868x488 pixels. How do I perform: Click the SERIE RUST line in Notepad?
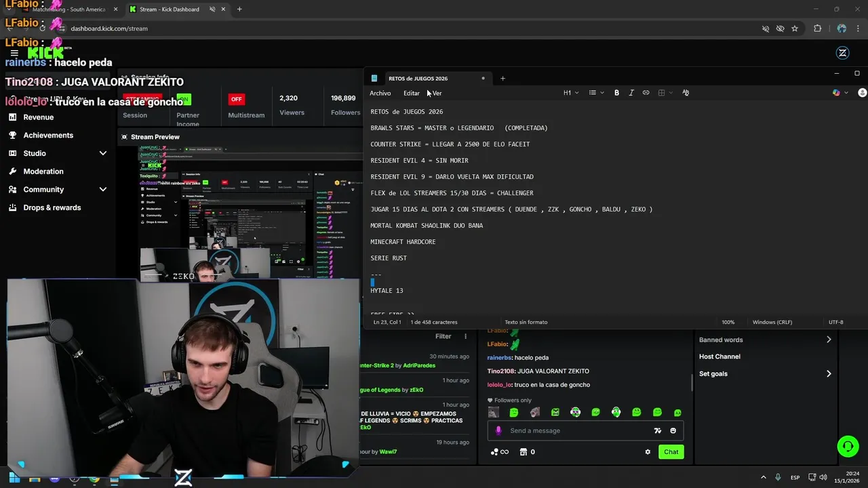click(x=389, y=258)
